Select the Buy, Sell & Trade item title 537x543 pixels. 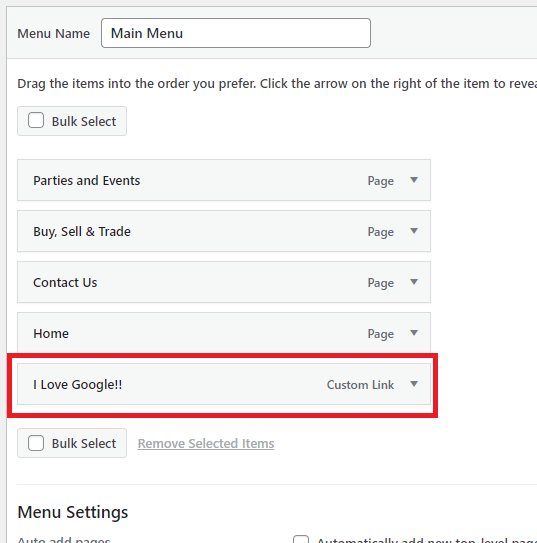coord(82,232)
